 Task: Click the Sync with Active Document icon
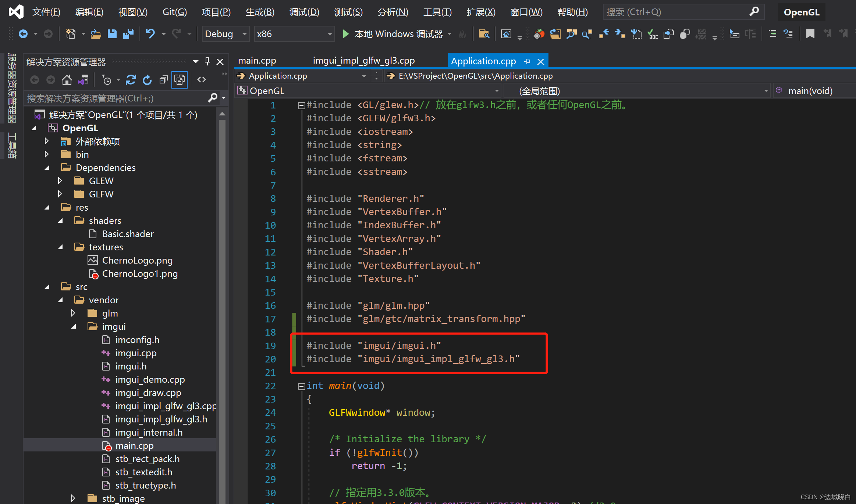tap(131, 80)
